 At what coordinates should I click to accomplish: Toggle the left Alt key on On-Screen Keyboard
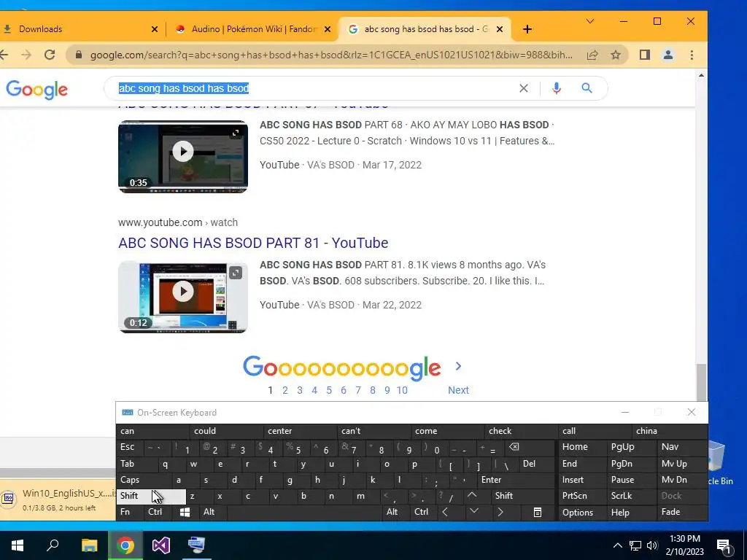(213, 512)
